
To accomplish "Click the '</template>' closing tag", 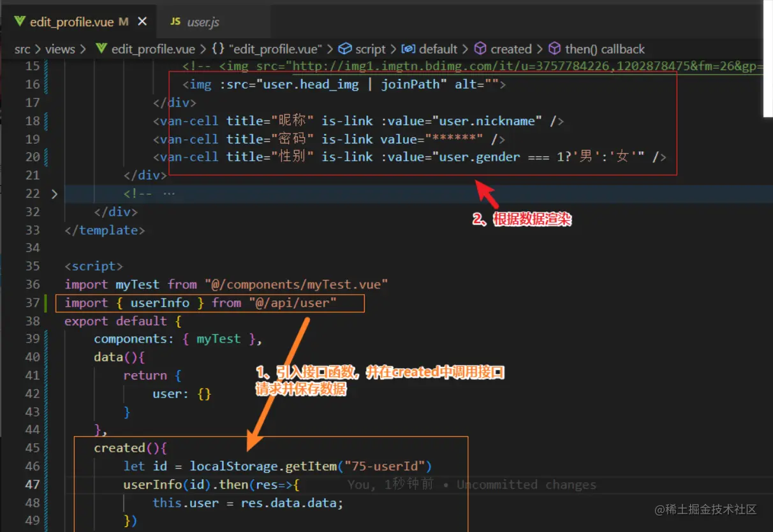I will click(105, 230).
